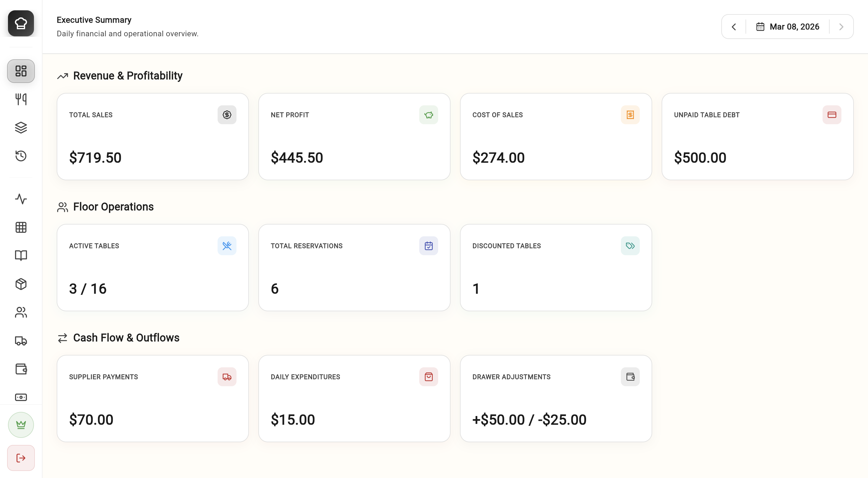Select the package box sidebar icon
Image resolution: width=868 pixels, height=478 pixels.
(x=21, y=284)
